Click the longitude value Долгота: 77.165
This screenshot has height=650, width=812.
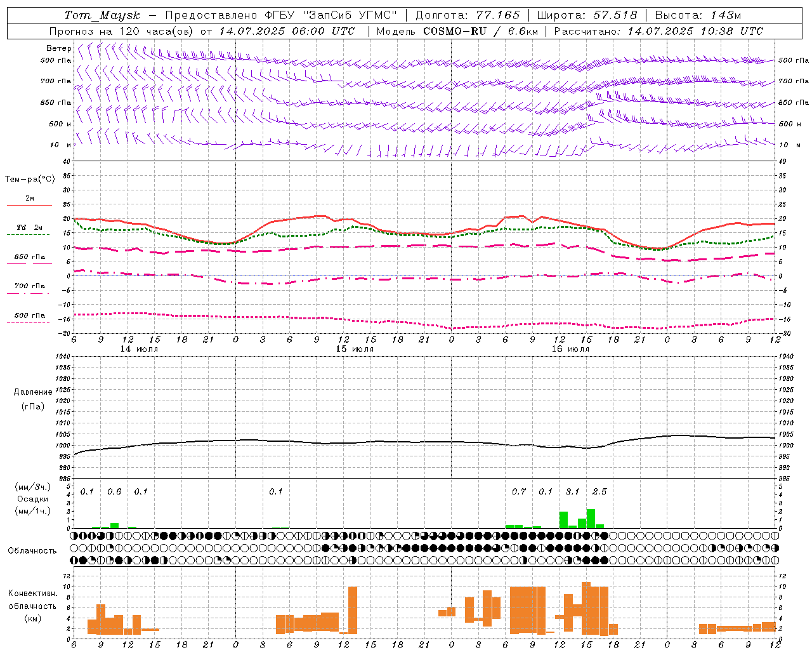[467, 15]
